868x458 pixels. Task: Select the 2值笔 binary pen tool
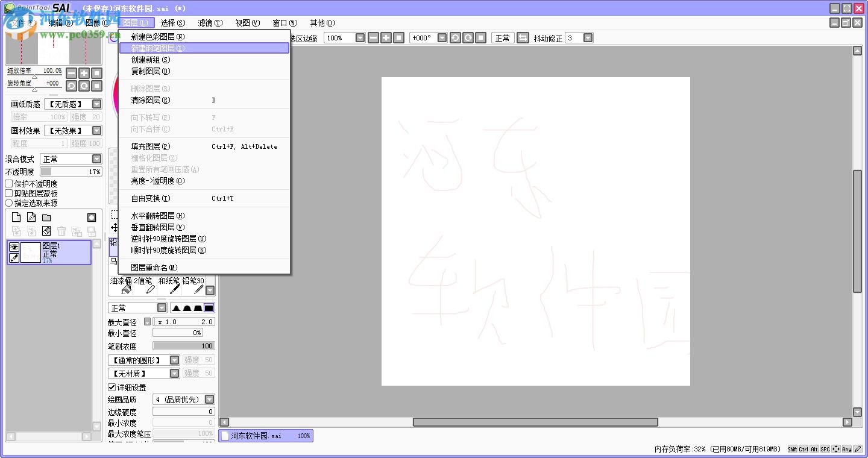(145, 285)
